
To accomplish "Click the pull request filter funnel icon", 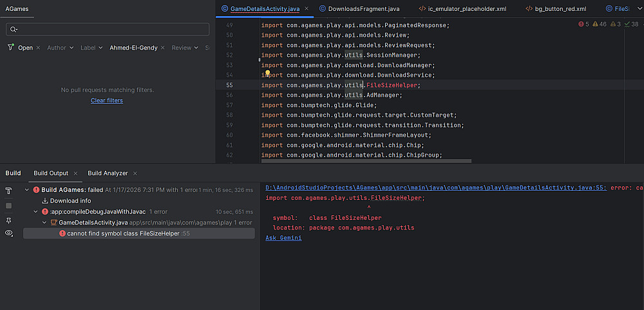I will click(x=11, y=48).
